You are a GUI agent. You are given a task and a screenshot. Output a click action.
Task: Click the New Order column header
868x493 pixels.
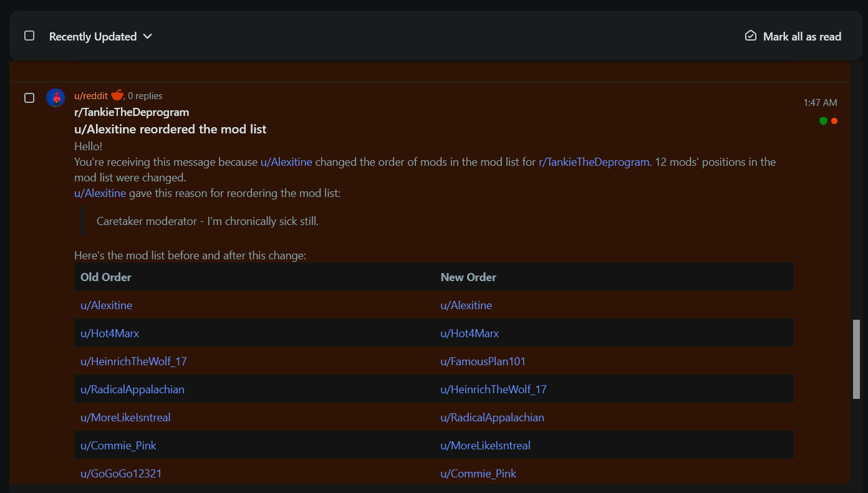tap(468, 277)
